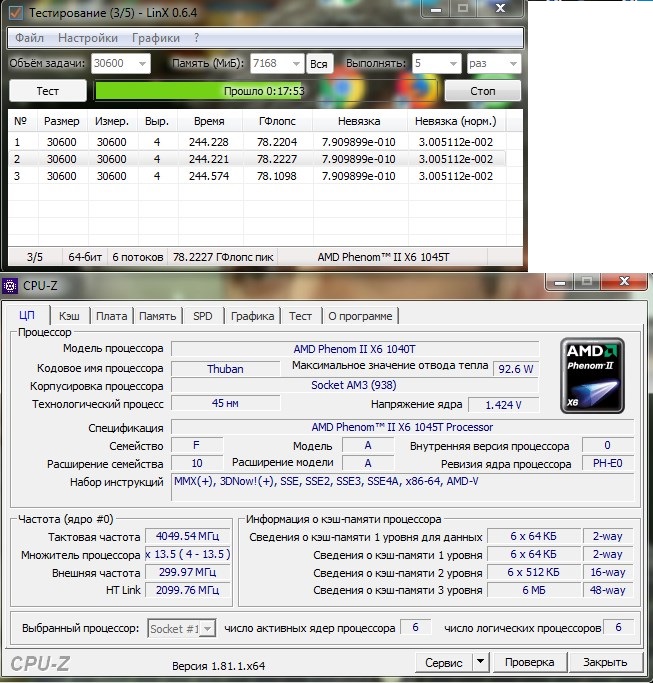Click the AMD Phenom II X6 1040T model field

(x=355, y=349)
